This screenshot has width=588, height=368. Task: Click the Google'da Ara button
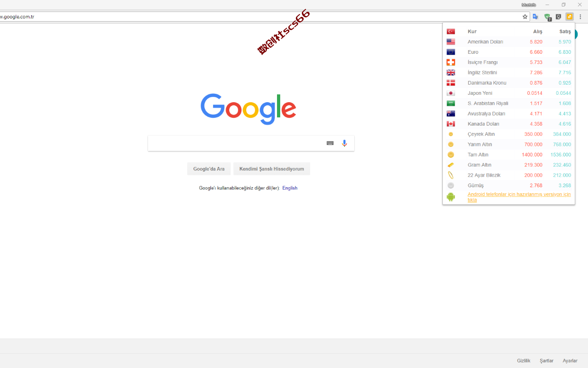coord(209,169)
